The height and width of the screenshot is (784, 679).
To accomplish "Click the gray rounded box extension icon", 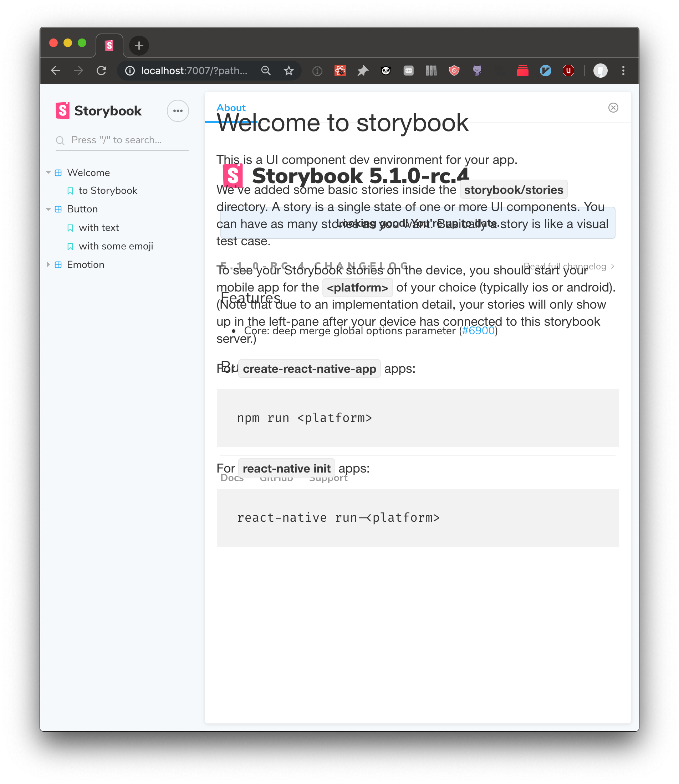I will (408, 71).
